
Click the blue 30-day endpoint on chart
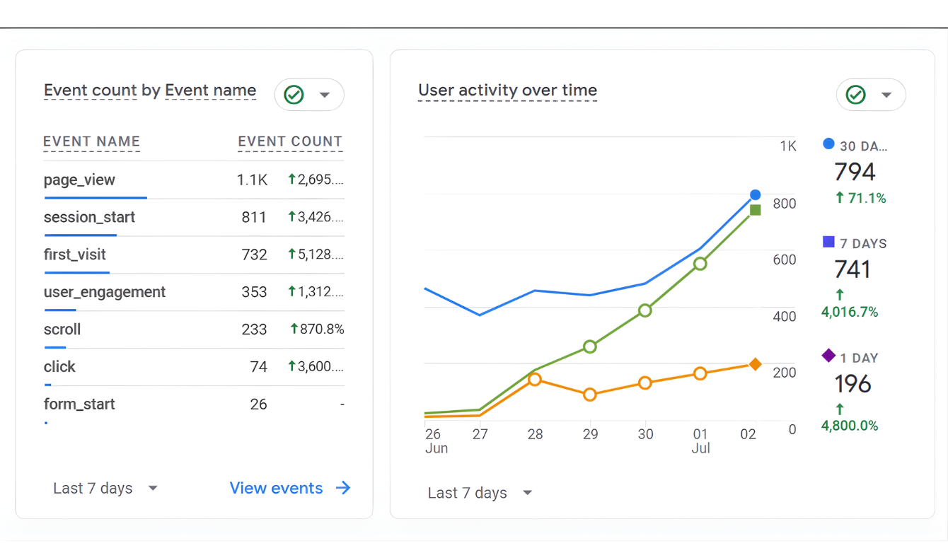tap(755, 194)
